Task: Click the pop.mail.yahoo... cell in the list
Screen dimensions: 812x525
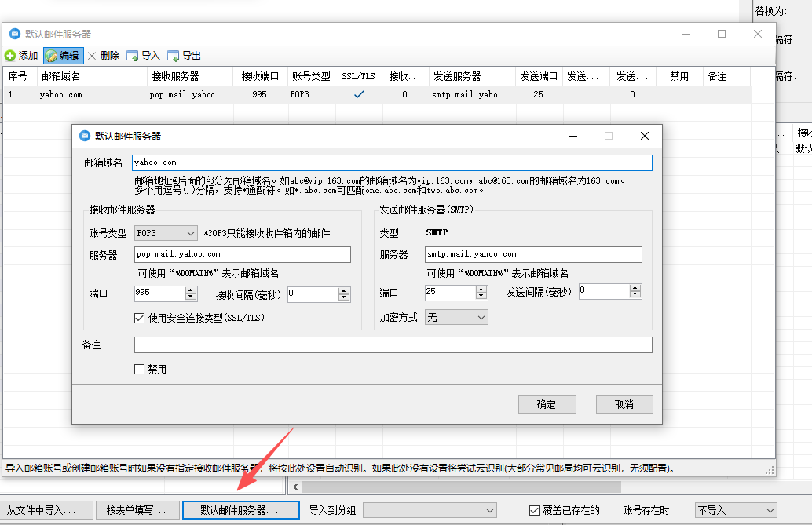Action: pyautogui.click(x=188, y=95)
